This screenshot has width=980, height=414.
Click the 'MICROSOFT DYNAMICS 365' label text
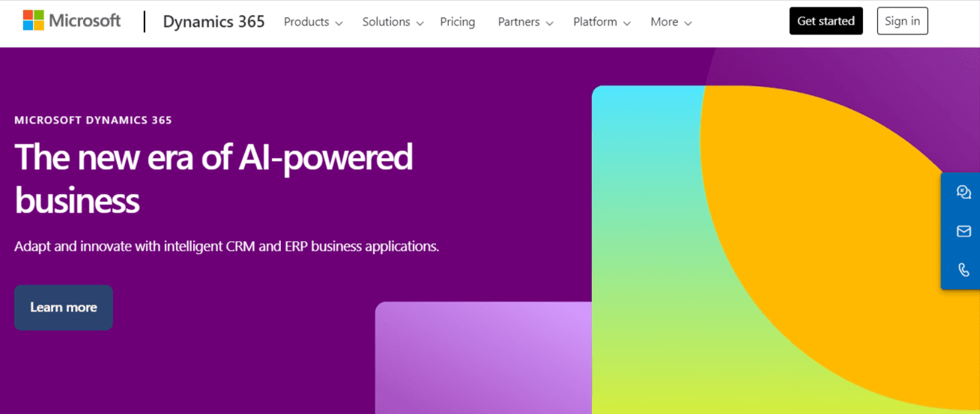pos(93,120)
